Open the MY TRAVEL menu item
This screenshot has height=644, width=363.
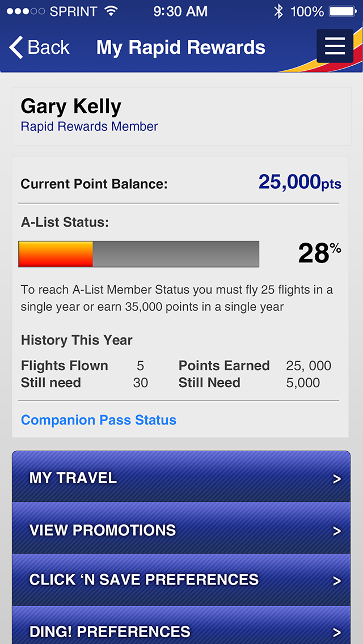tap(73, 478)
